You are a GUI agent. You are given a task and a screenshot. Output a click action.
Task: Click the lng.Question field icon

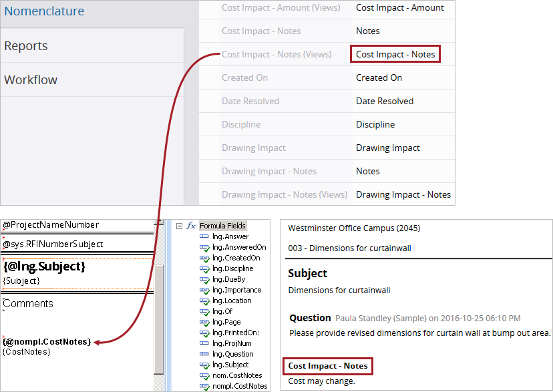(x=204, y=354)
